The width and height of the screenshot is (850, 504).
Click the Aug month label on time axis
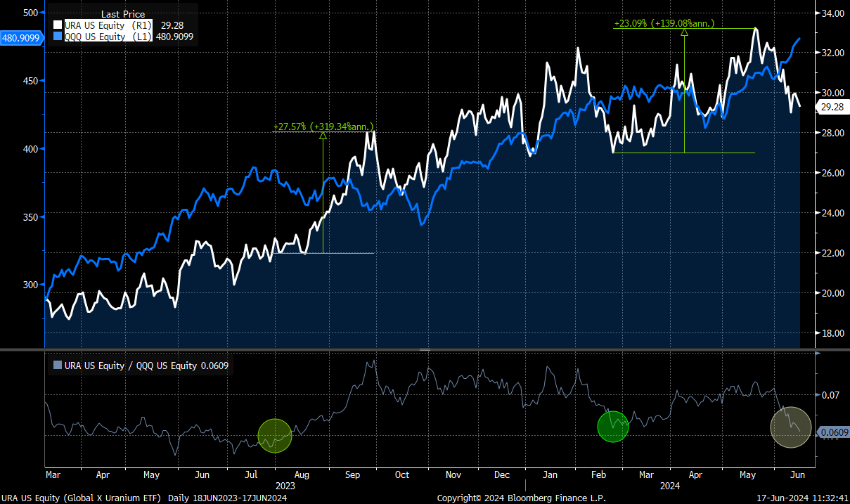click(x=303, y=475)
